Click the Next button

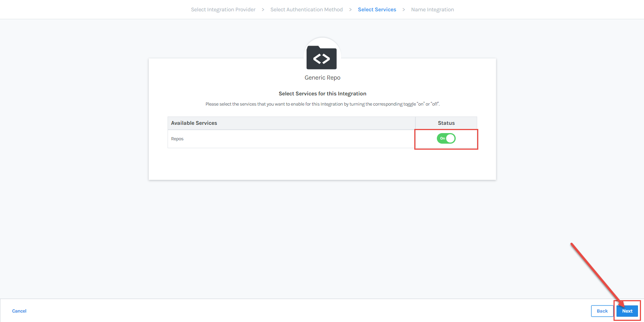(x=627, y=311)
